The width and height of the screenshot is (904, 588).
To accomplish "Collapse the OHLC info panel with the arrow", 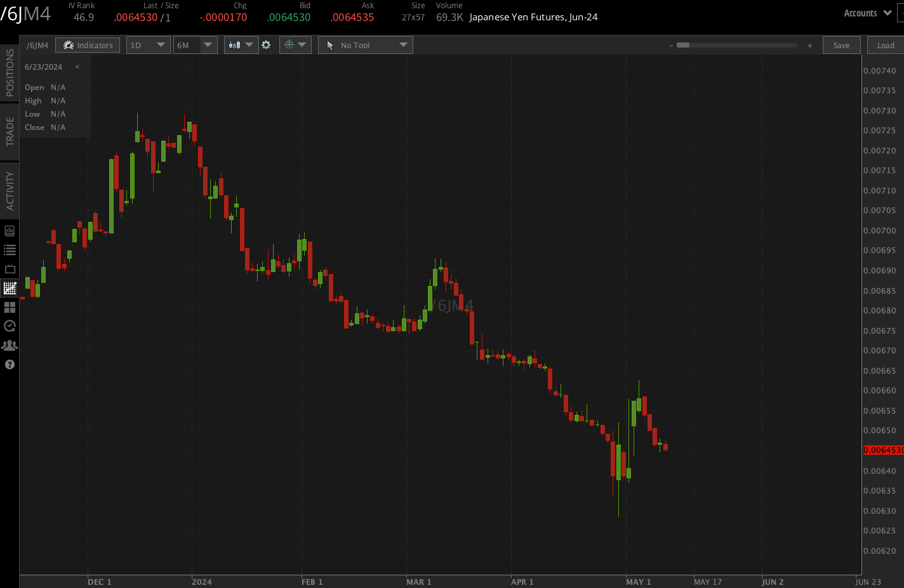I will [x=77, y=67].
